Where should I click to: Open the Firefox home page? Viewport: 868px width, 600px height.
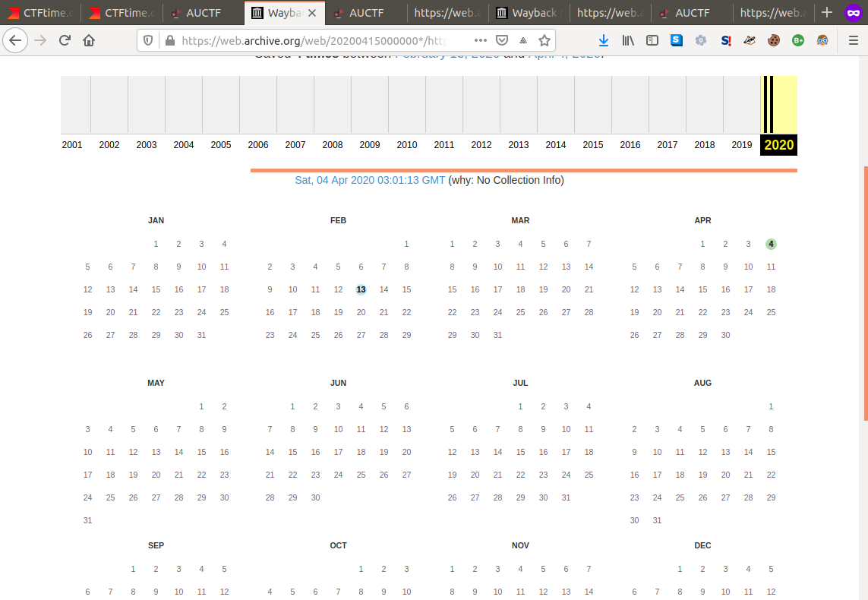[x=89, y=40]
